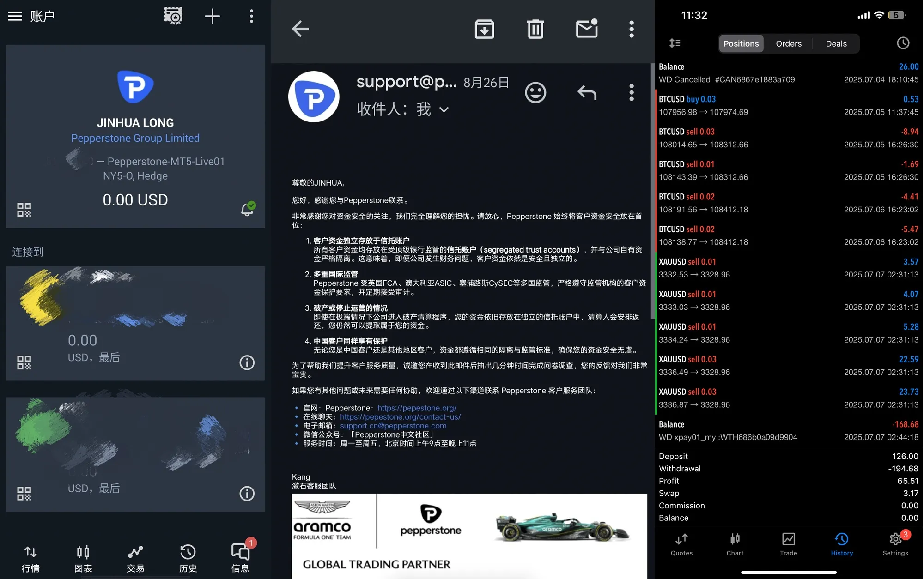Viewport: 924px width, 579px height.
Task: Open accounts panel three-dot overflow menu
Action: [x=251, y=16]
